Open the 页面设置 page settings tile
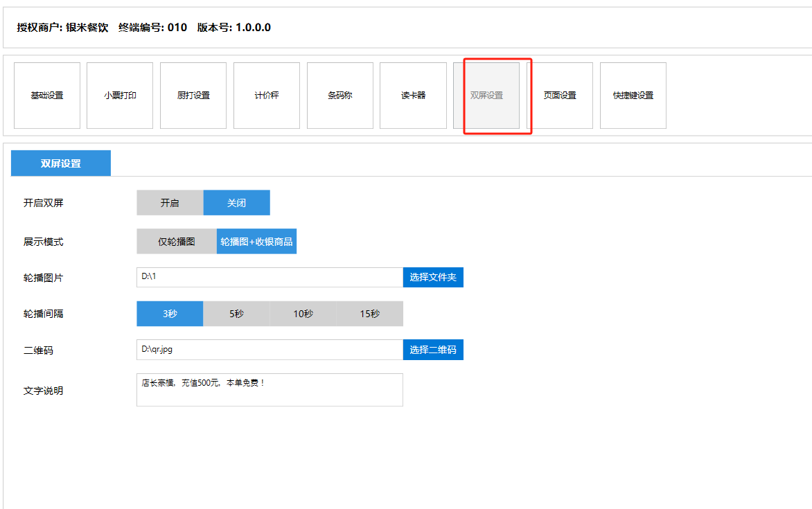Image resolution: width=812 pixels, height=509 pixels. [x=560, y=96]
